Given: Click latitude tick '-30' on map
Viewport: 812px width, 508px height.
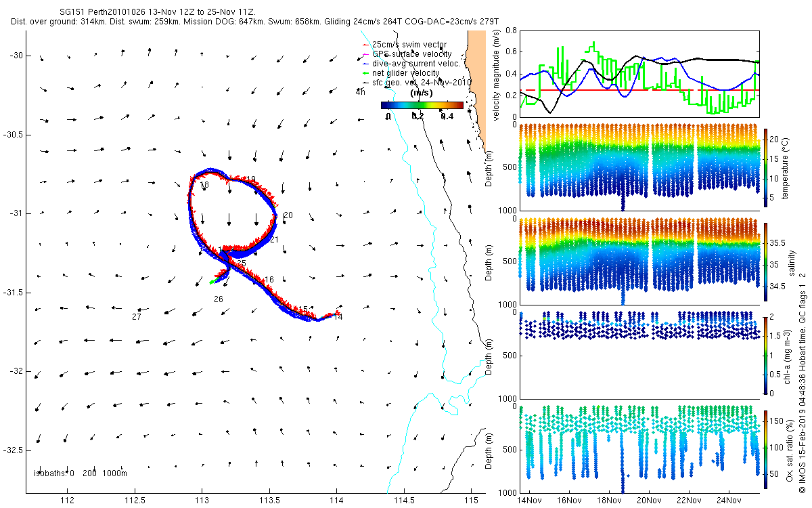Looking at the screenshot, I should click(x=16, y=56).
